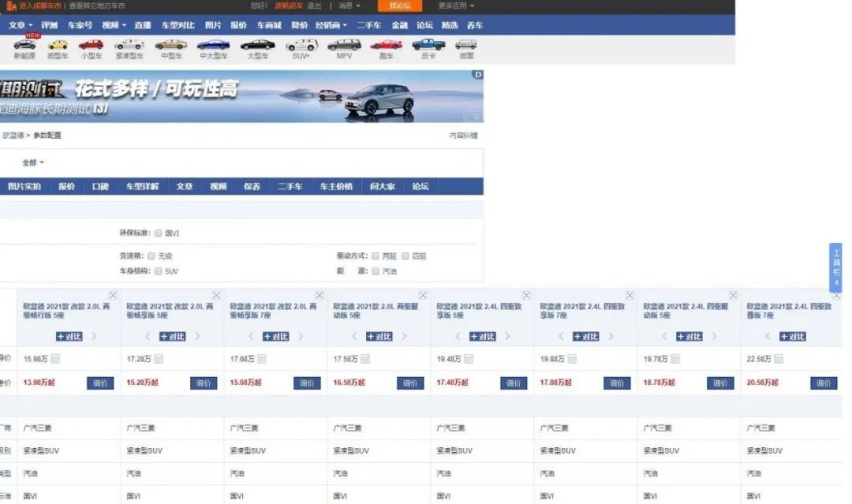The width and height of the screenshot is (852, 504).
Task: Select the 微面 van category icon
Action: click(466, 45)
